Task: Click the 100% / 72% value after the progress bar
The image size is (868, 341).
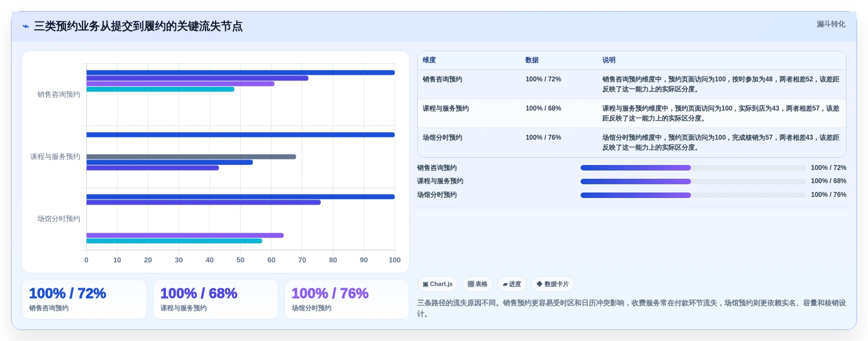Action: pyautogui.click(x=828, y=168)
